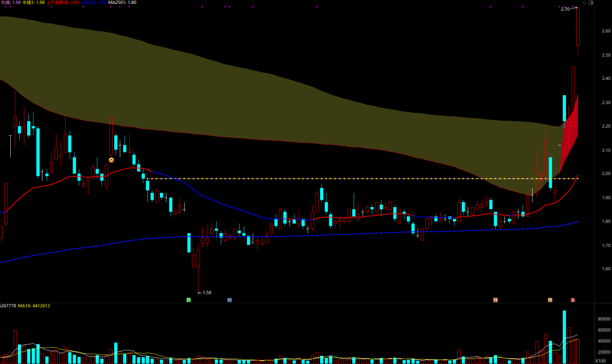612x364 pixels.
Task: Click the 2.00 price axis label
Action: (606, 174)
